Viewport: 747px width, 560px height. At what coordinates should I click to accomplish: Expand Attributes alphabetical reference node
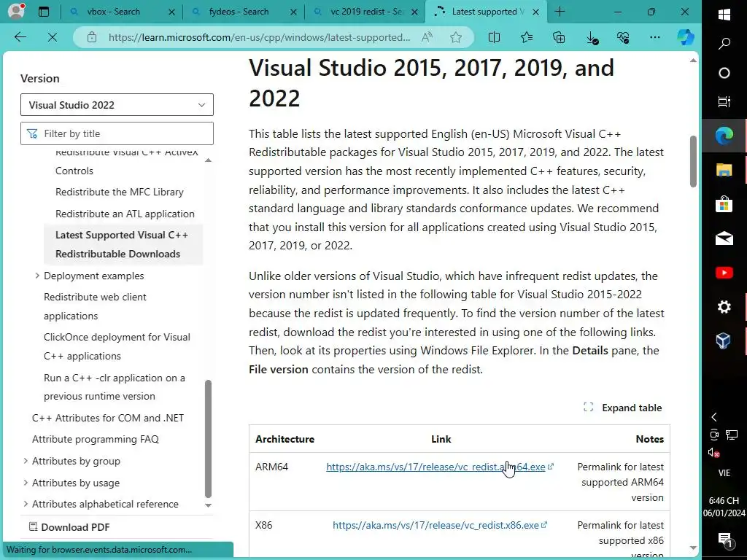coord(26,504)
